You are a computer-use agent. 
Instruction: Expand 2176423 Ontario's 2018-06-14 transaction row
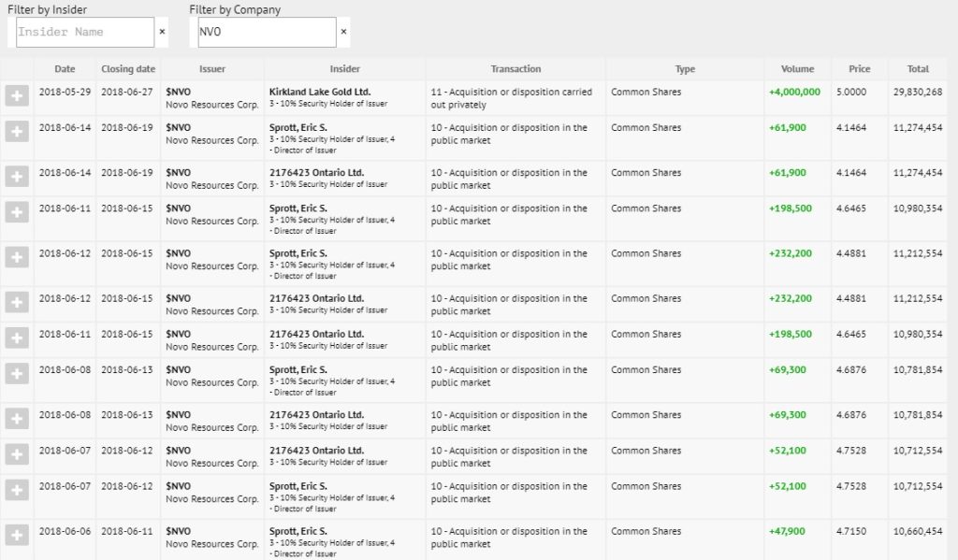(x=17, y=177)
